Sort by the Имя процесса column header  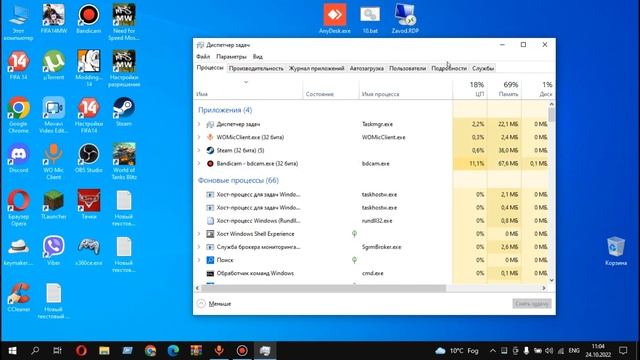pos(406,89)
